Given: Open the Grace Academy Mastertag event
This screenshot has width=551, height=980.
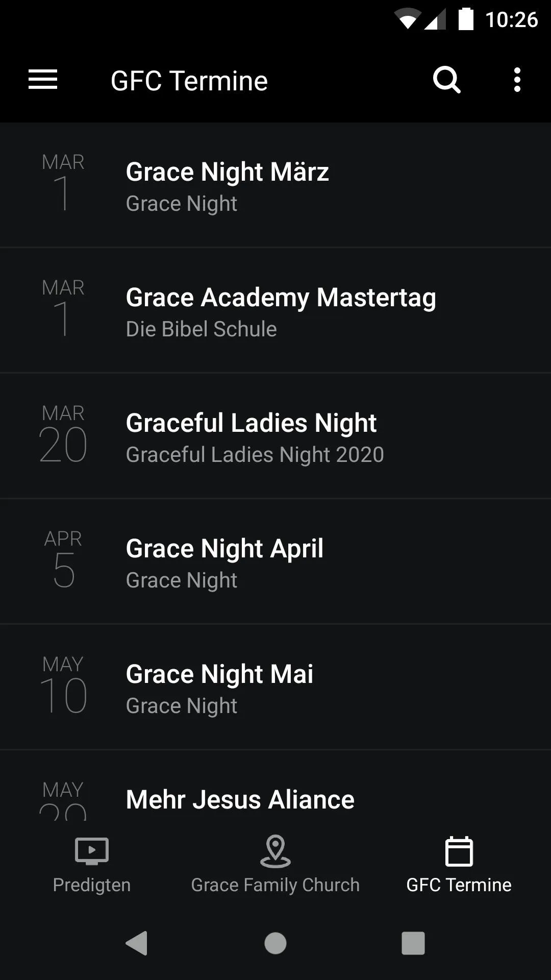Looking at the screenshot, I should (275, 311).
